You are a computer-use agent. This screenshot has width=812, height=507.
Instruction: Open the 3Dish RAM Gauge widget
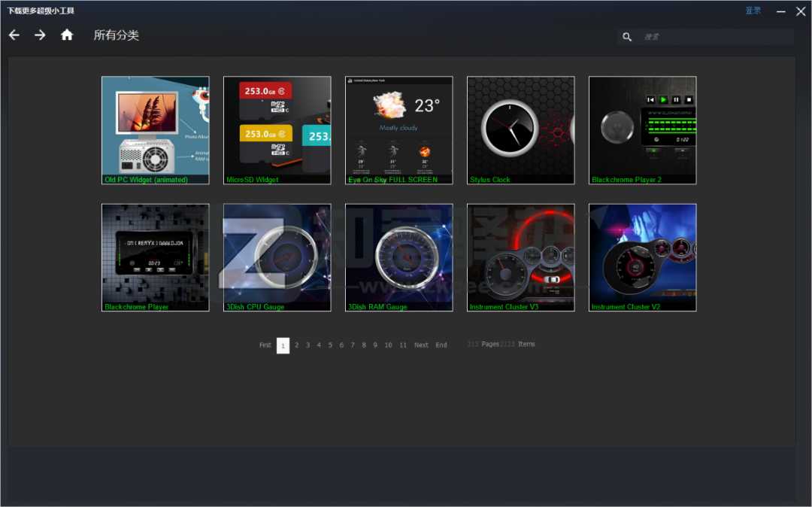pos(399,257)
